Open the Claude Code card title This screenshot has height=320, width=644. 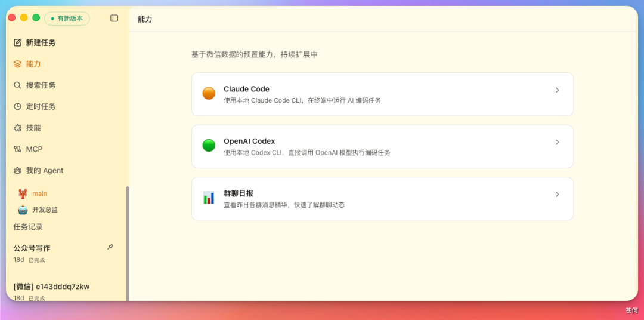246,89
